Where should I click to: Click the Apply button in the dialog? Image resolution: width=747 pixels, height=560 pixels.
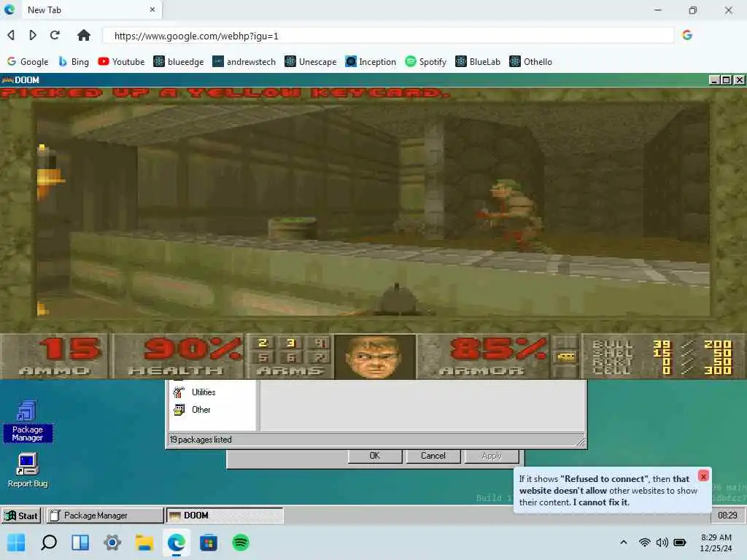pos(492,456)
